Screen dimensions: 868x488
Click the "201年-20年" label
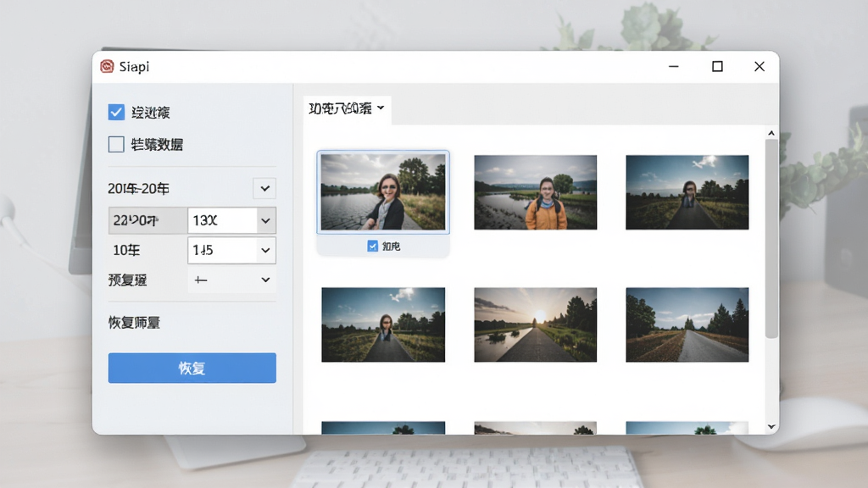pyautogui.click(x=138, y=189)
